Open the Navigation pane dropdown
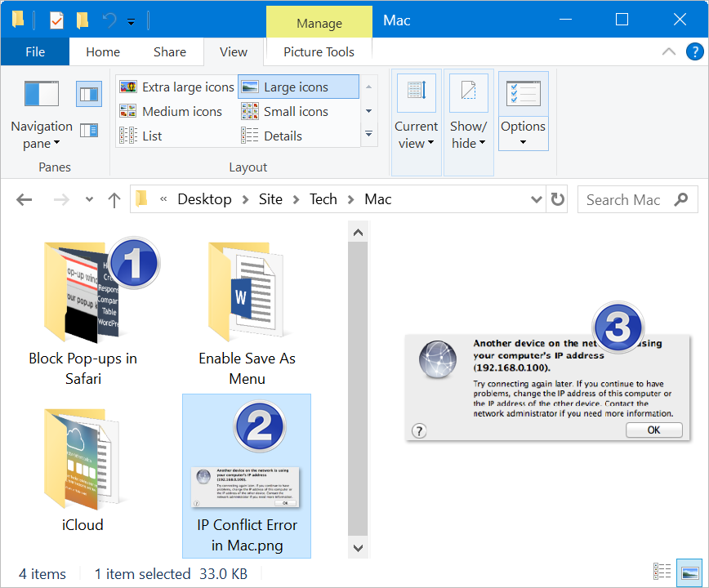Image resolution: width=709 pixels, height=588 pixels. 42,135
